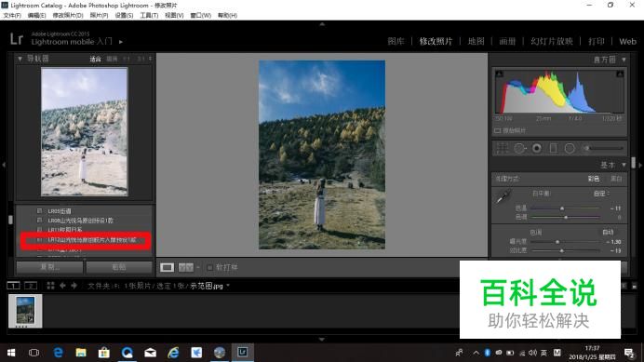This screenshot has height=362, width=644.
Task: Open the 文件(F) menu
Action: point(12,15)
